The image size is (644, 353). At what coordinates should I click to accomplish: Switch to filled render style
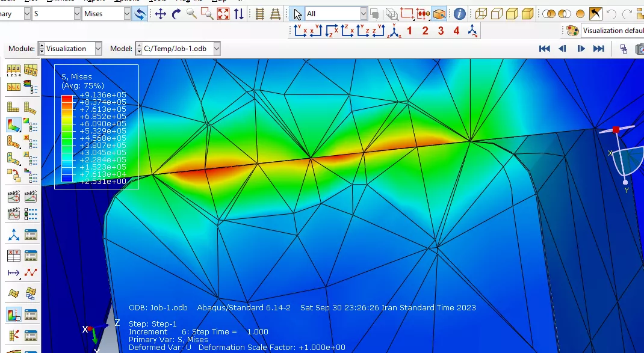pyautogui.click(x=512, y=14)
